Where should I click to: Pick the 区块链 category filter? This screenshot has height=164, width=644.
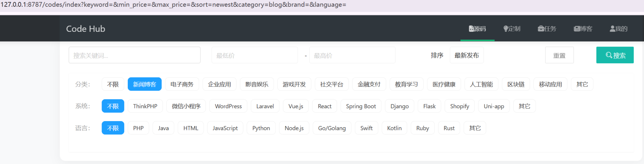516,84
